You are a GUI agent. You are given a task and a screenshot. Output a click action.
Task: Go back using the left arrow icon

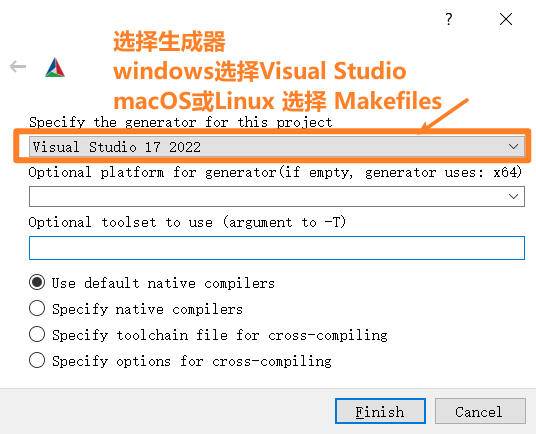pos(18,67)
